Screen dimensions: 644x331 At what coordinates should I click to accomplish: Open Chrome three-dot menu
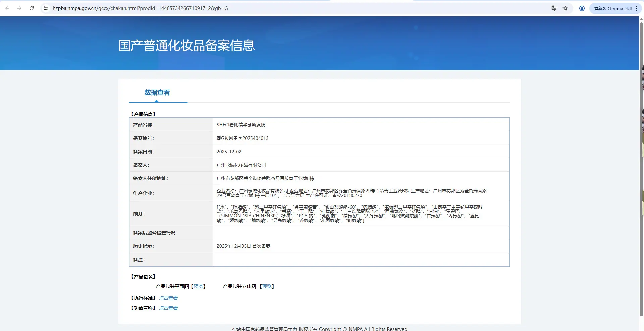coord(636,8)
